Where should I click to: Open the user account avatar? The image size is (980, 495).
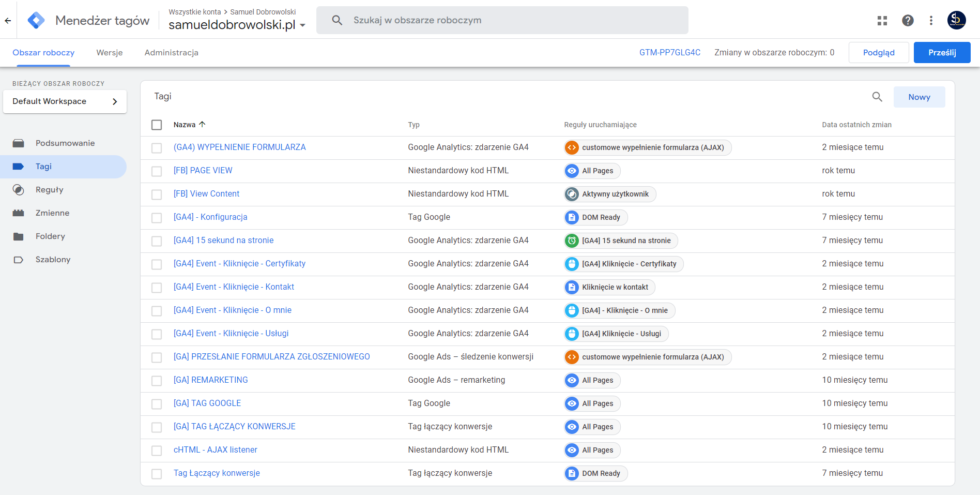[x=957, y=20]
